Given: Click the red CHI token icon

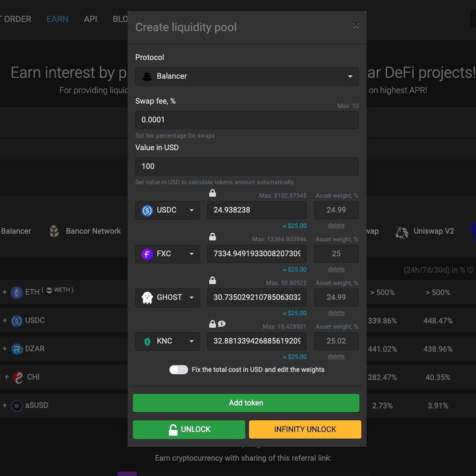Looking at the screenshot, I should (x=18, y=377).
